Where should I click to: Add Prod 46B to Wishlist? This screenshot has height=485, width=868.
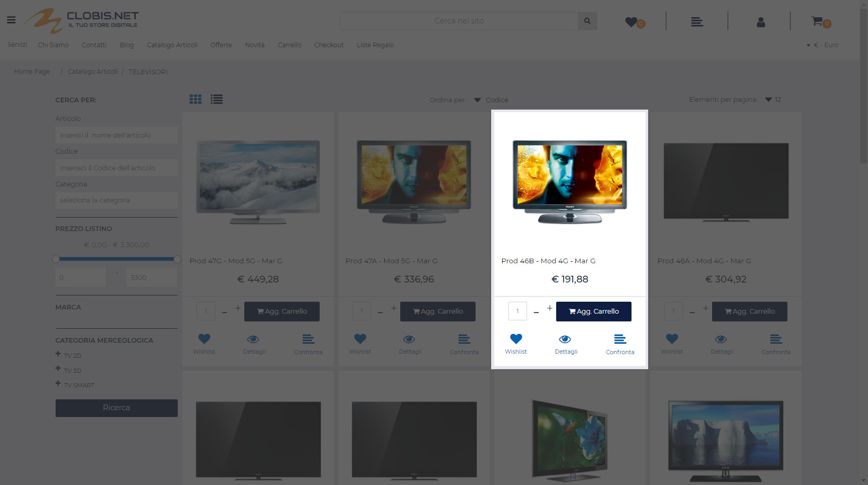click(516, 340)
